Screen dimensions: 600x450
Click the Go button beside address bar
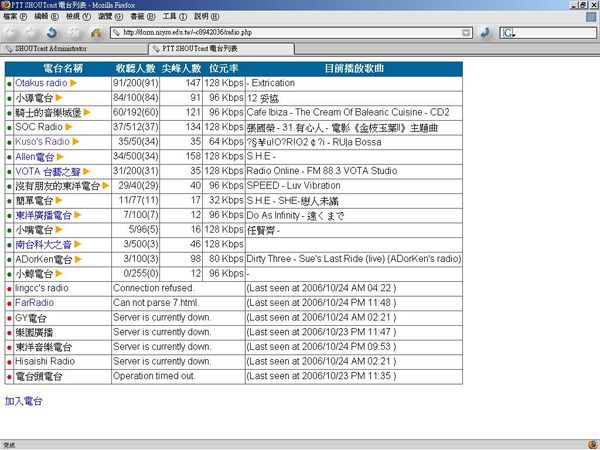pos(486,33)
